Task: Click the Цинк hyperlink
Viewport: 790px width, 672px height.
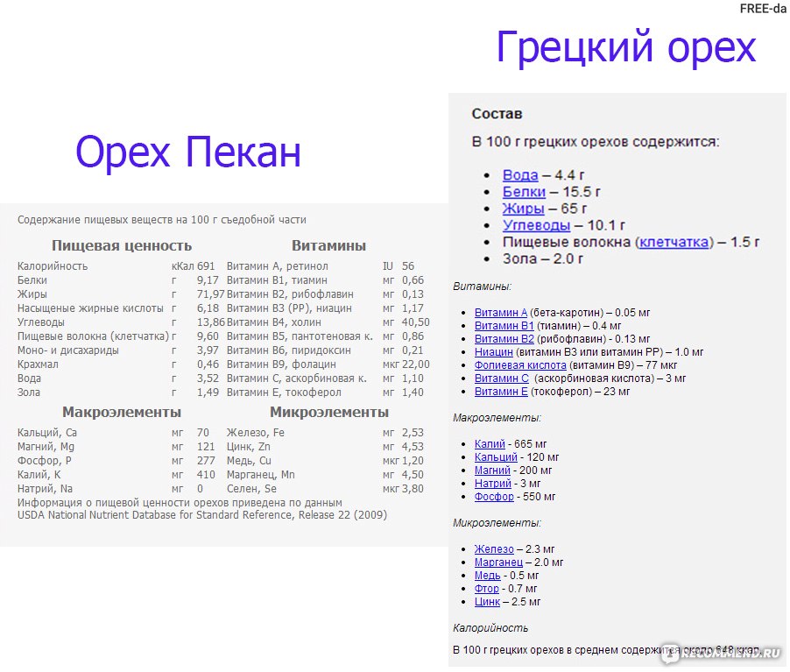Action: pos(487,602)
